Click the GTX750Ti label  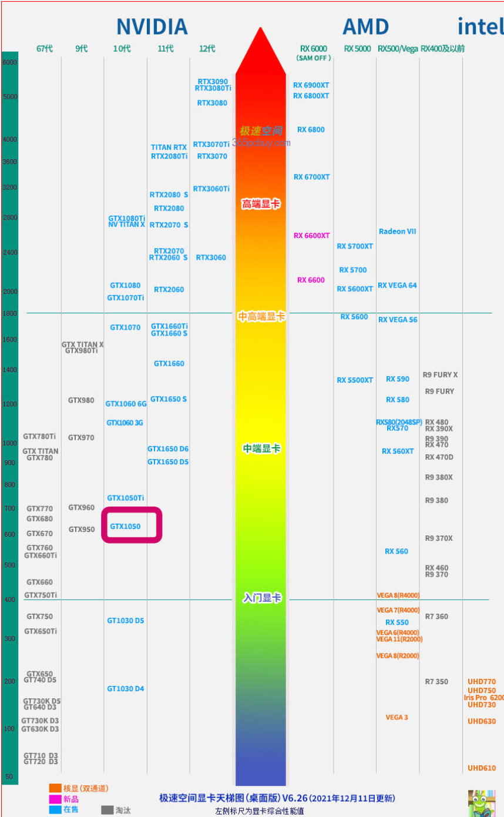coord(41,595)
